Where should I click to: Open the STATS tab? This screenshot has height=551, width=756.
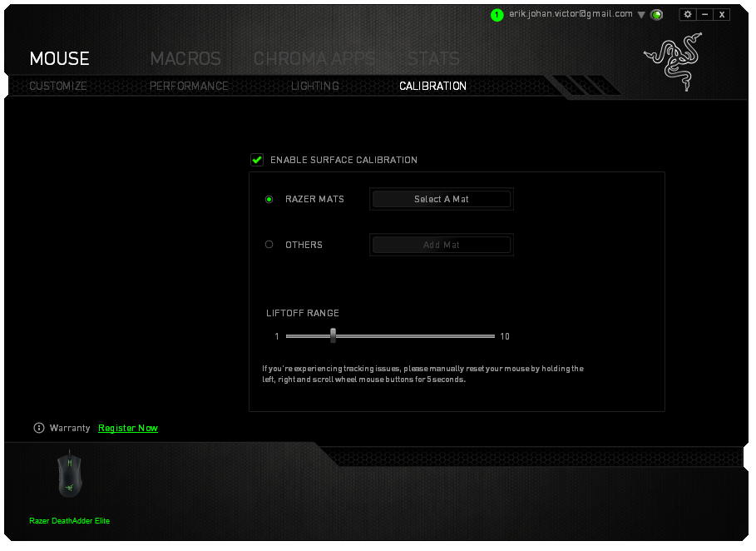pos(432,58)
